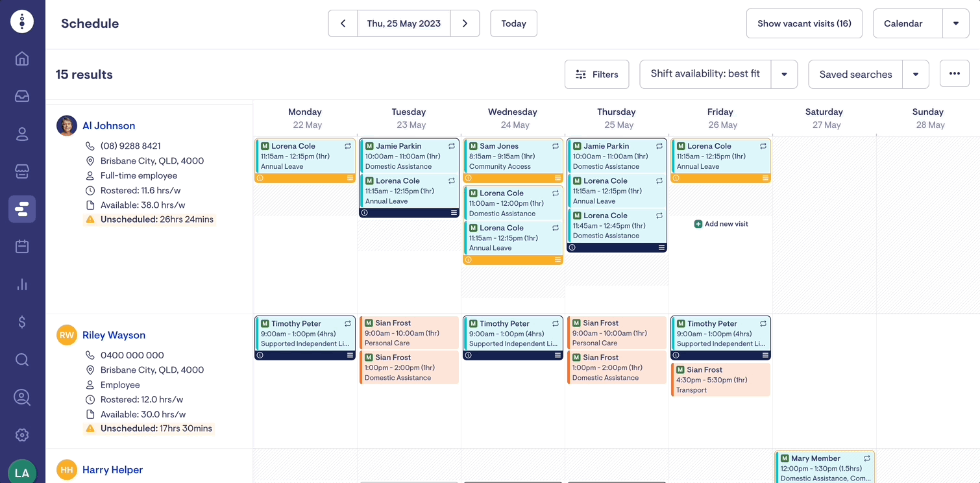Open the billing dollar icon
The height and width of the screenshot is (483, 980).
[22, 322]
